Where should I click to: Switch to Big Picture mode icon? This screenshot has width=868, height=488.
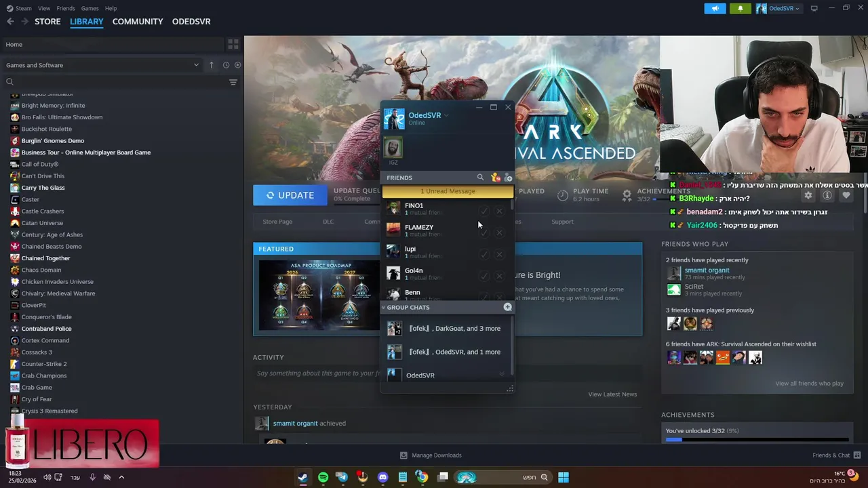(x=814, y=8)
